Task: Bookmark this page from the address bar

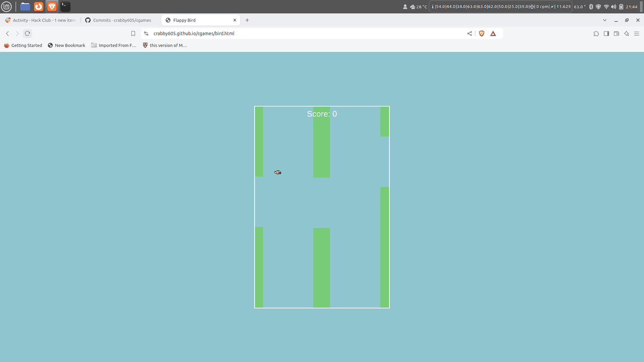Action: 133,34
